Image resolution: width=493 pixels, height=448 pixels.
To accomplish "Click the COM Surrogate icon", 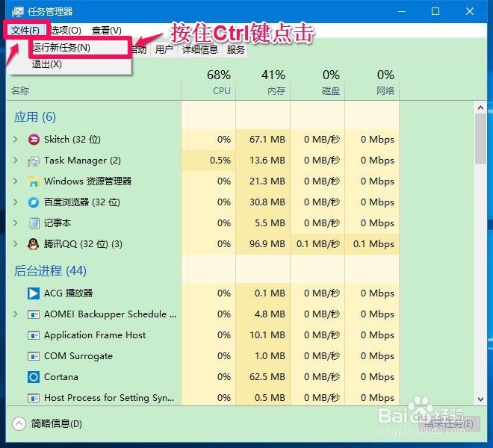I will (34, 356).
